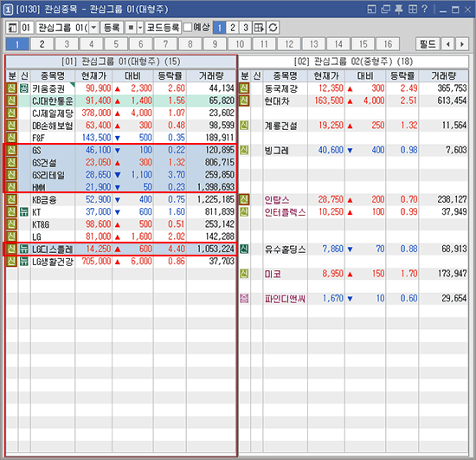Click the 신 icon in the 동국제강 row
This screenshot has height=460, width=476.
tap(244, 88)
